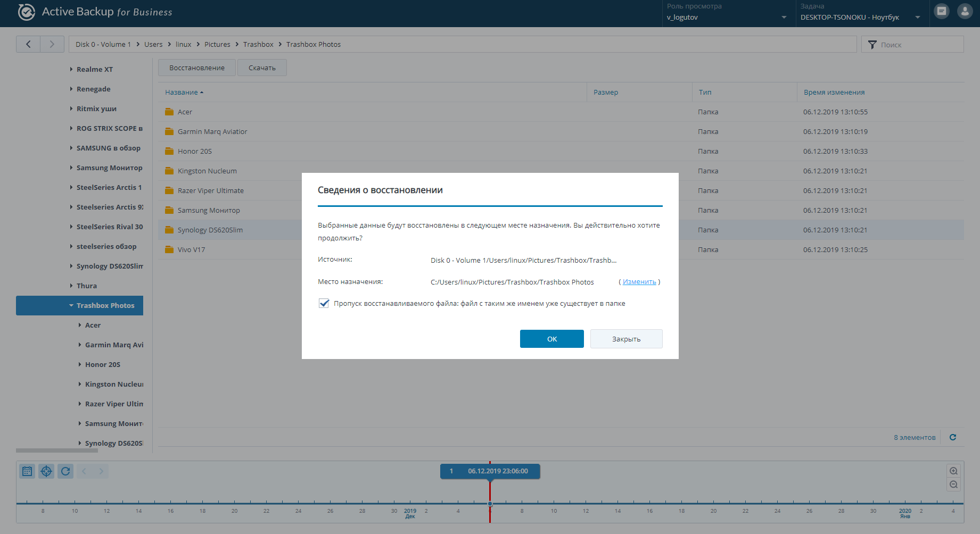The width and height of the screenshot is (980, 534).
Task: Open the user account icon
Action: pos(965,11)
